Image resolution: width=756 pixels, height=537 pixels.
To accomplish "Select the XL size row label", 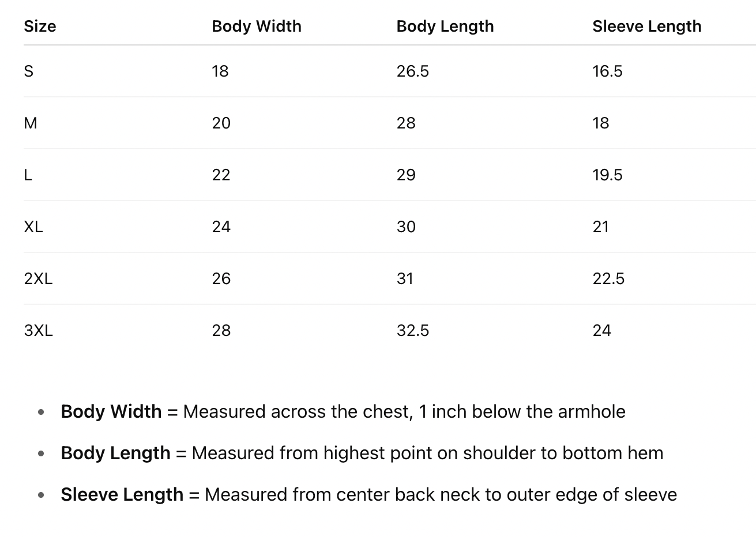I will pos(33,226).
